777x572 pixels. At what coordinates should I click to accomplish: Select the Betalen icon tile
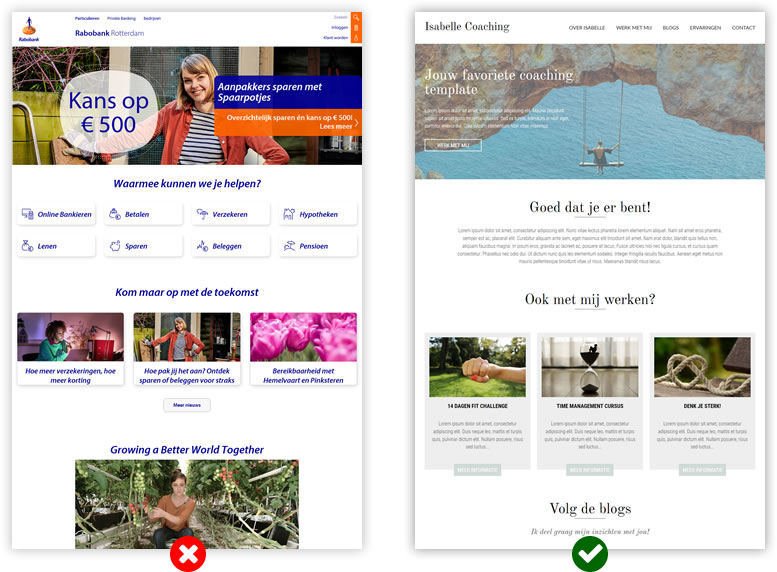click(115, 214)
